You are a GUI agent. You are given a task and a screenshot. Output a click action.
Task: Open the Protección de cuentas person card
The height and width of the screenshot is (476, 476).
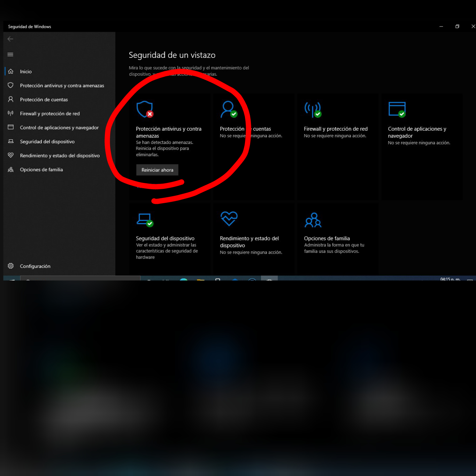[254, 147]
